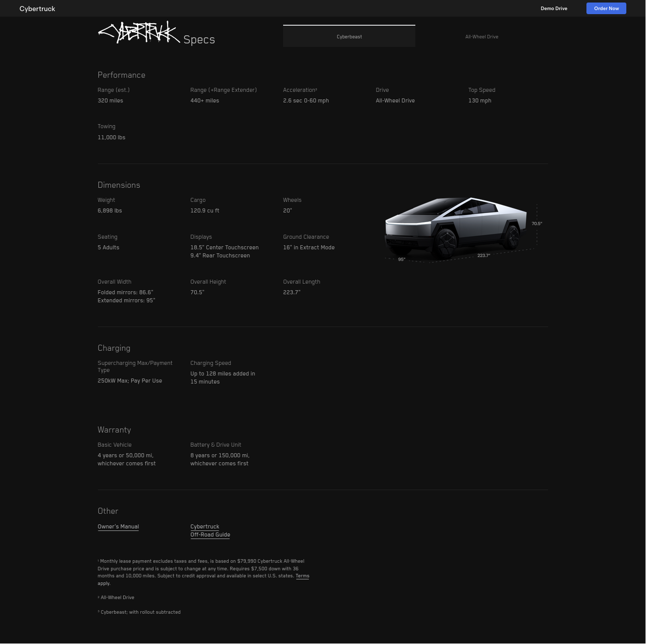Viewport: 646px width, 644px height.
Task: Select the Cyberbeast tab
Action: pyautogui.click(x=349, y=36)
